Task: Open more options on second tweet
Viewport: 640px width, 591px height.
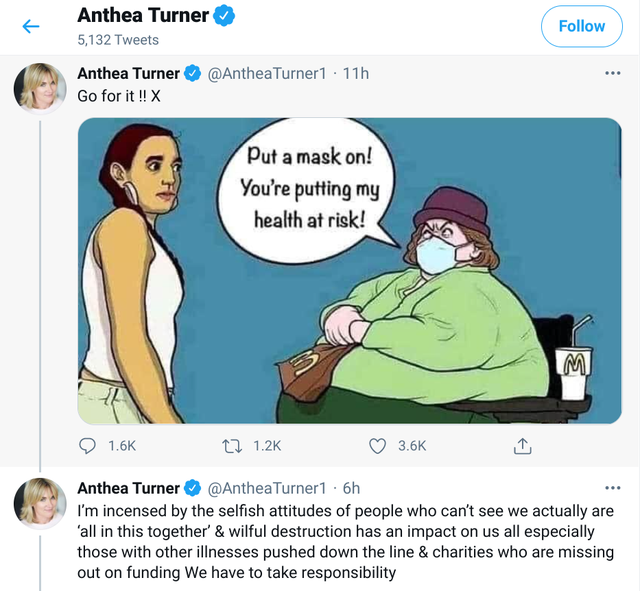Action: [612, 488]
